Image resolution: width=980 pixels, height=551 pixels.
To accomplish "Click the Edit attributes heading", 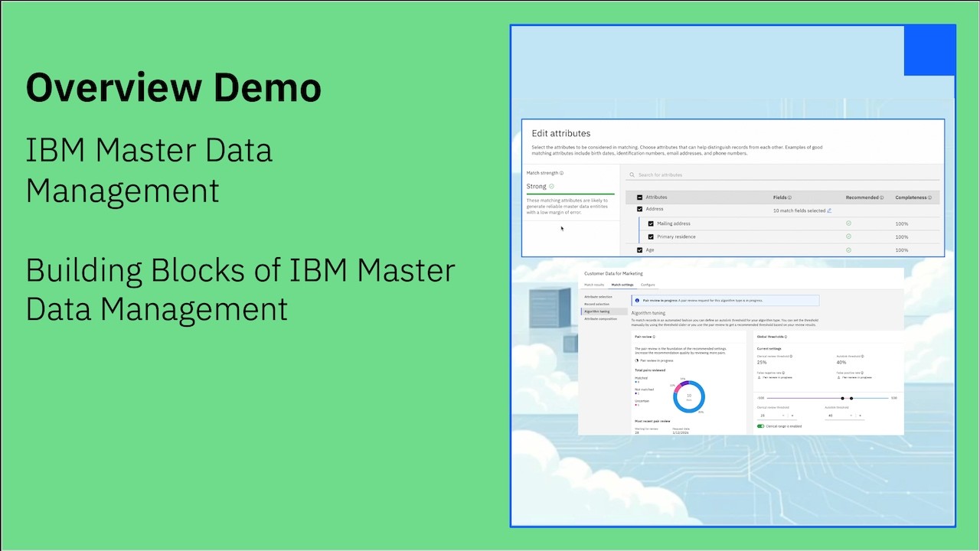I will click(x=561, y=133).
